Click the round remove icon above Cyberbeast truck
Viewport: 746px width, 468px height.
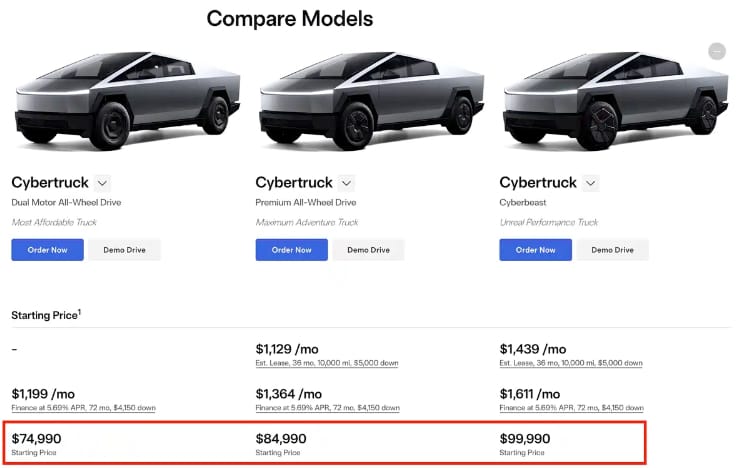[717, 51]
